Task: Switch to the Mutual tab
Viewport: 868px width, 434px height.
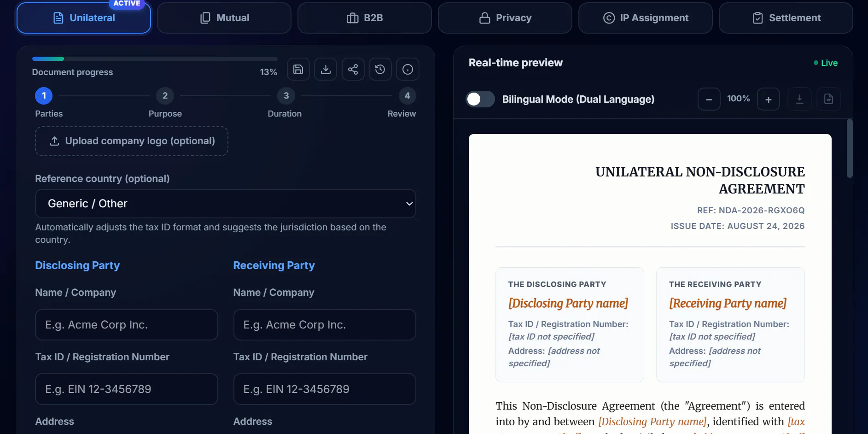Action: coord(224,18)
